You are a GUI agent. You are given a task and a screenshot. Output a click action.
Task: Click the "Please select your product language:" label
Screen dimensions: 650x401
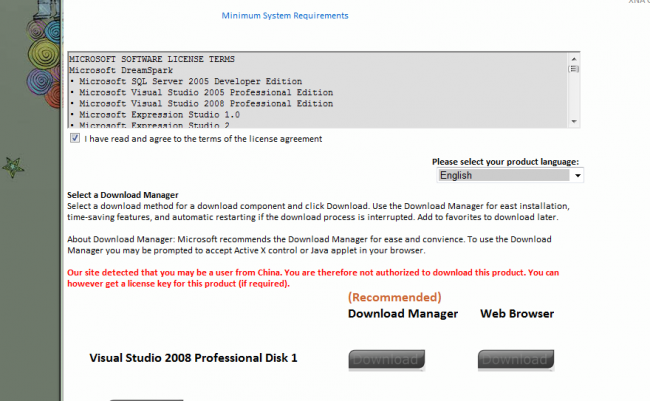point(505,162)
